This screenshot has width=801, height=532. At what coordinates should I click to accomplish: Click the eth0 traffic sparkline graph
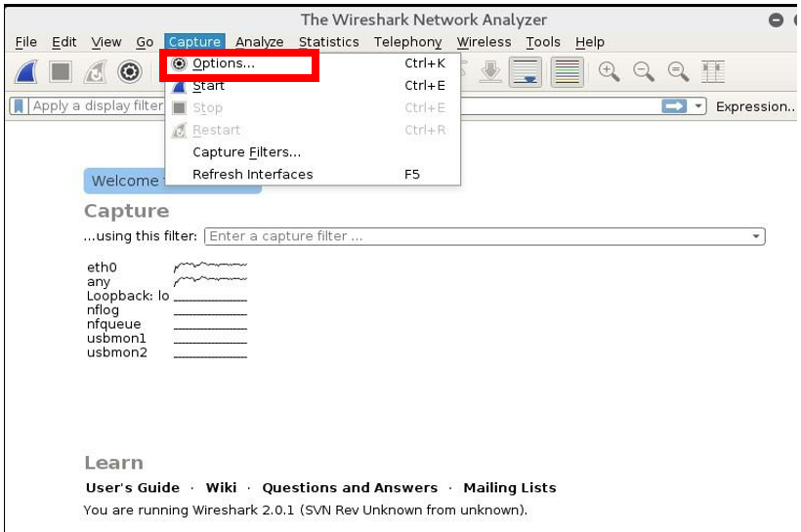[x=210, y=266]
